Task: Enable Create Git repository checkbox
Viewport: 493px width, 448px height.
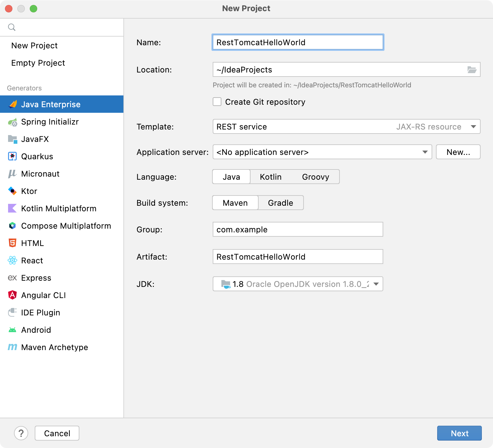Action: (217, 102)
